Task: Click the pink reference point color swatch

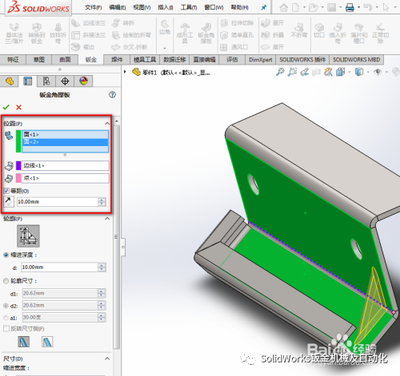Action: [19, 178]
